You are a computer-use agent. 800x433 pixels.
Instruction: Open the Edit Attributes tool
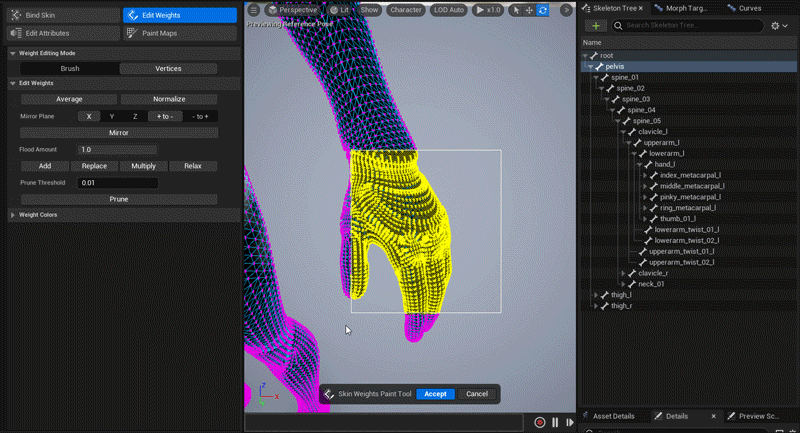[64, 33]
